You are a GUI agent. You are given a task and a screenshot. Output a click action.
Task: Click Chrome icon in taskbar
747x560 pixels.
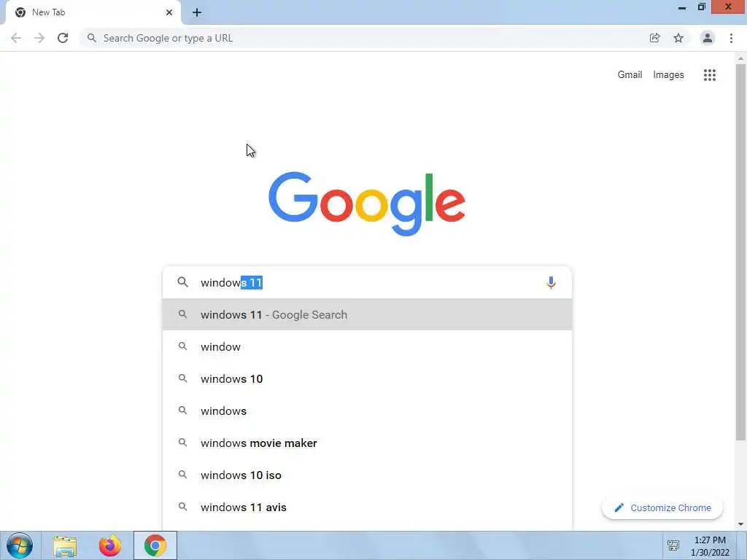tap(155, 545)
